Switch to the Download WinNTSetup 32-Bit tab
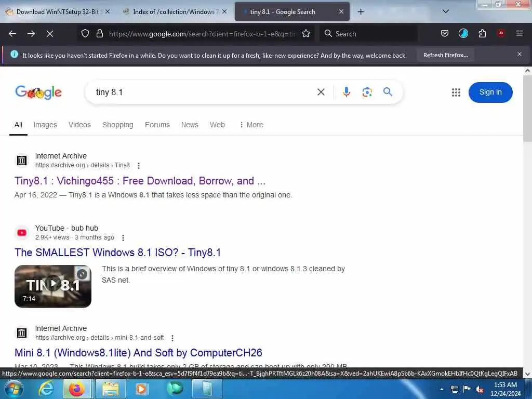 tap(57, 12)
